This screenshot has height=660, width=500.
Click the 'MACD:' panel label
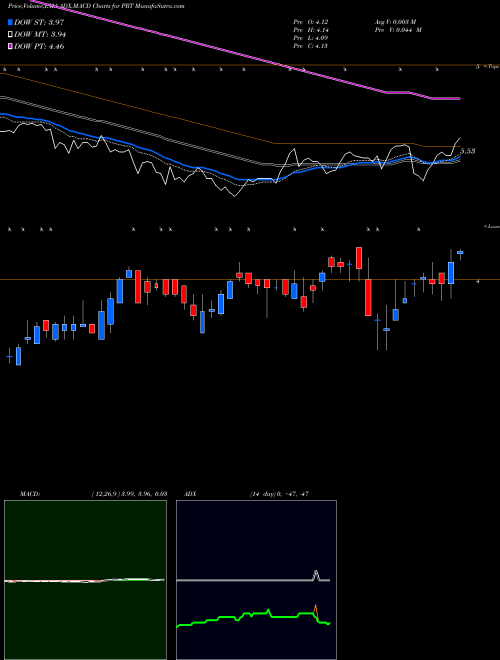(x=30, y=494)
